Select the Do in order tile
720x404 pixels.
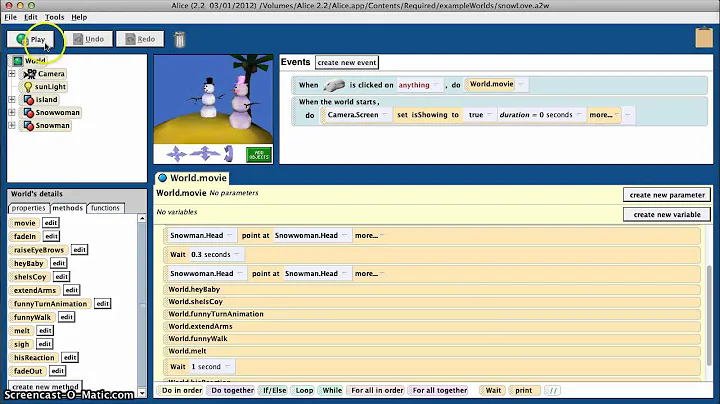(x=182, y=390)
